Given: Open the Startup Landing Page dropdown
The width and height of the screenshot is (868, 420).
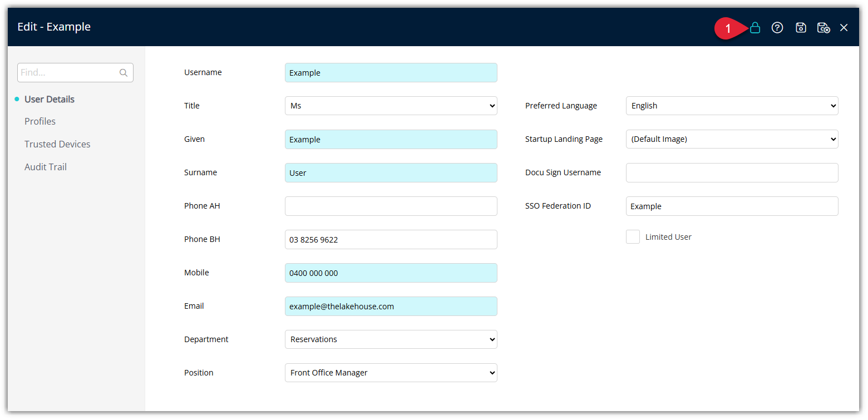Looking at the screenshot, I should coord(732,139).
